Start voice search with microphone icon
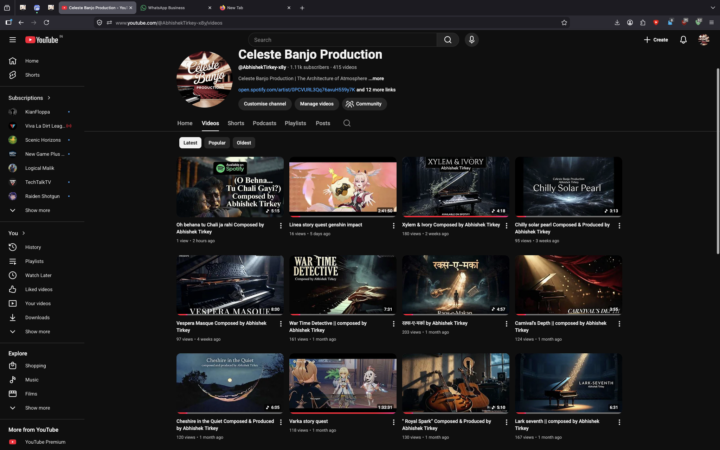Viewport: 720px width, 450px height. point(472,40)
